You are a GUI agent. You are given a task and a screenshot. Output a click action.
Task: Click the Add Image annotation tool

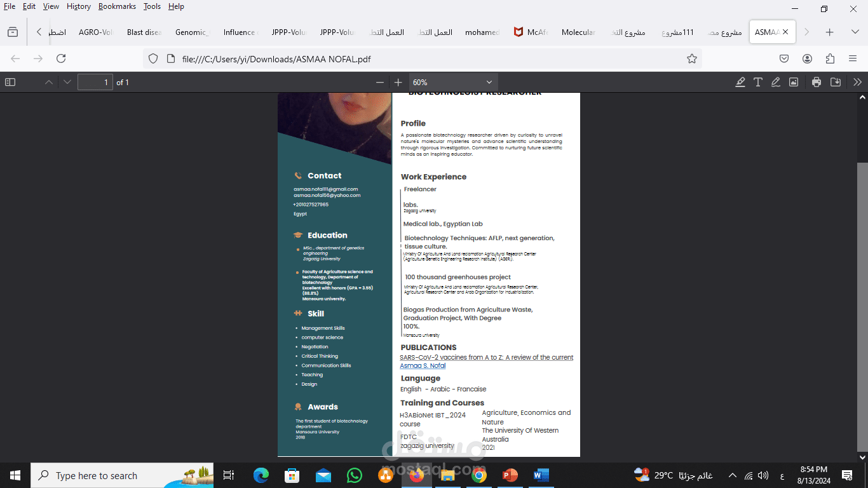[794, 81]
